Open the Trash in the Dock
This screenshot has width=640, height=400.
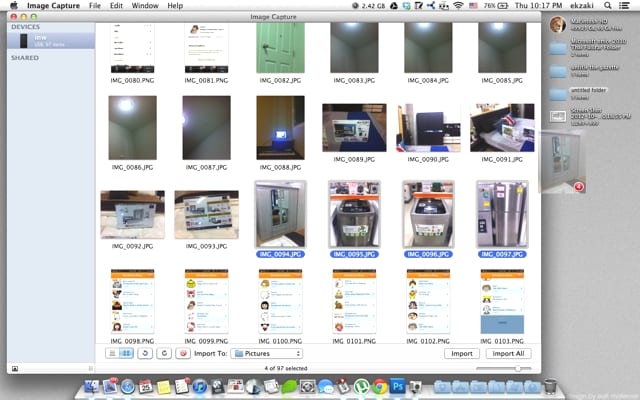pyautogui.click(x=550, y=386)
